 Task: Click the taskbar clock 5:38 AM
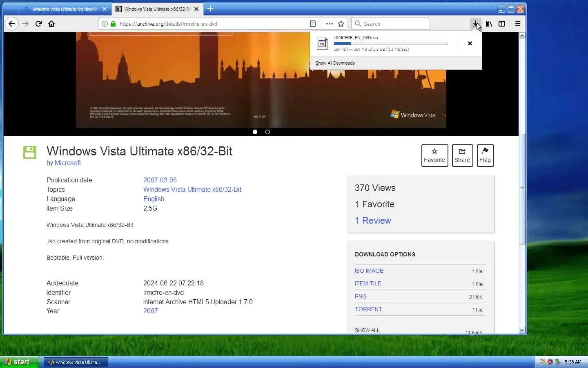(x=573, y=362)
